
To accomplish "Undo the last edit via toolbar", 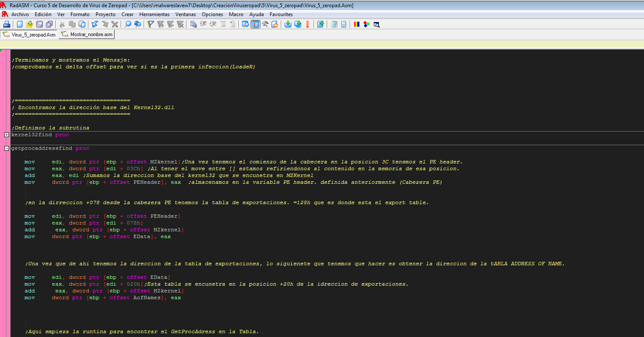I will pyautogui.click(x=95, y=24).
